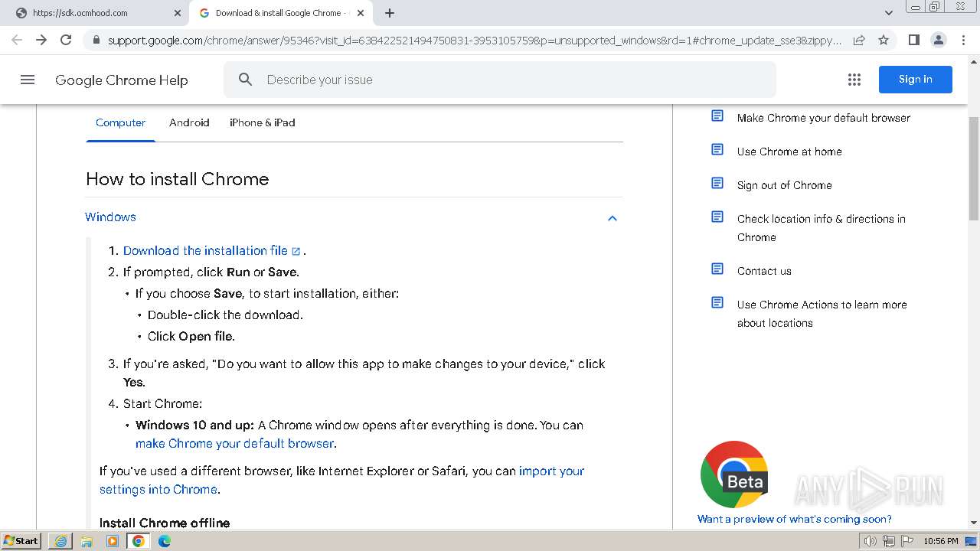The image size is (980, 551).
Task: Click article icon beside Contact us
Action: coord(717,269)
